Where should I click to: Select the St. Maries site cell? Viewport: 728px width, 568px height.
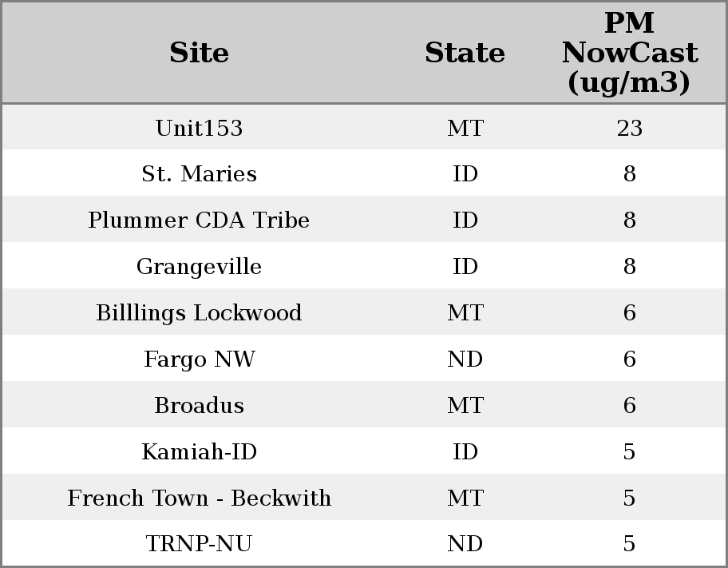pyautogui.click(x=199, y=174)
